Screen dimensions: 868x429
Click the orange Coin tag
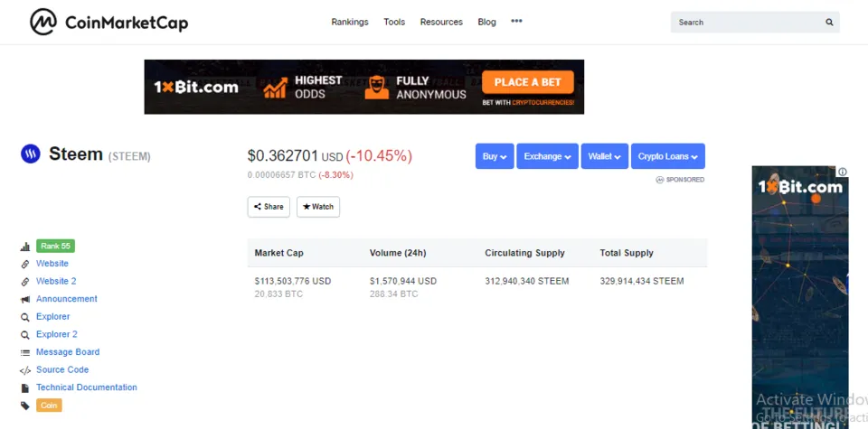tap(49, 406)
